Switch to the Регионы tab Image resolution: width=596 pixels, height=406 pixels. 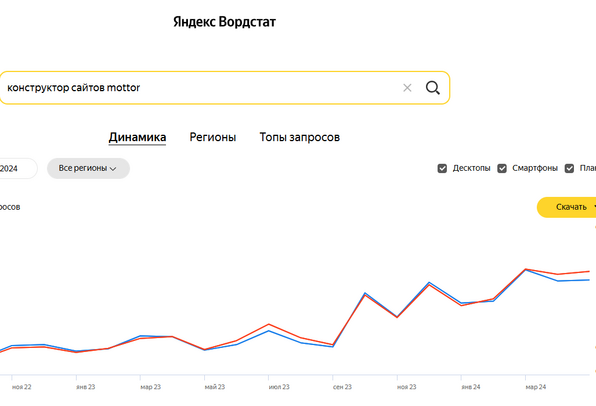click(213, 137)
